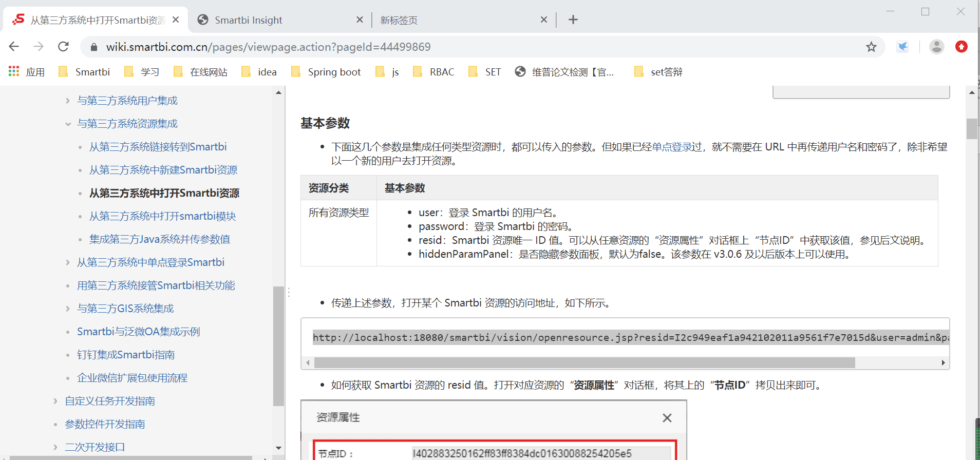This screenshot has width=980, height=460.
Task: Go back using browser back arrow
Action: 14,47
